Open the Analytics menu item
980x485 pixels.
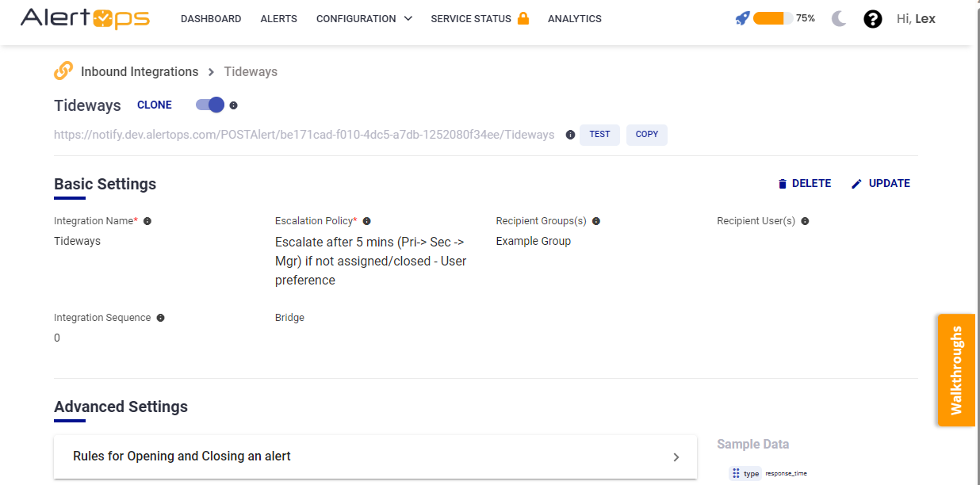[574, 19]
